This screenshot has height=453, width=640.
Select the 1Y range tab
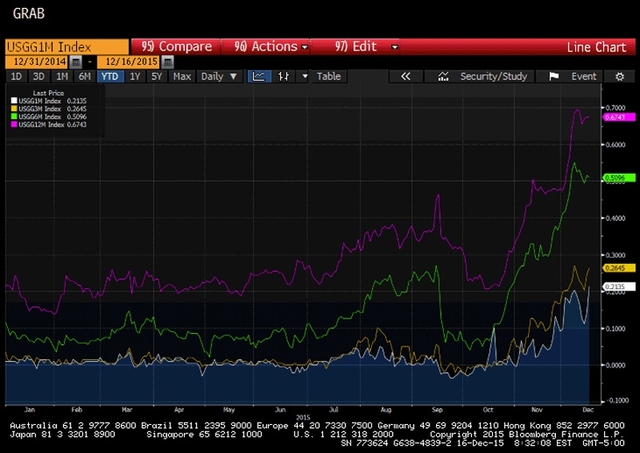coord(135,76)
